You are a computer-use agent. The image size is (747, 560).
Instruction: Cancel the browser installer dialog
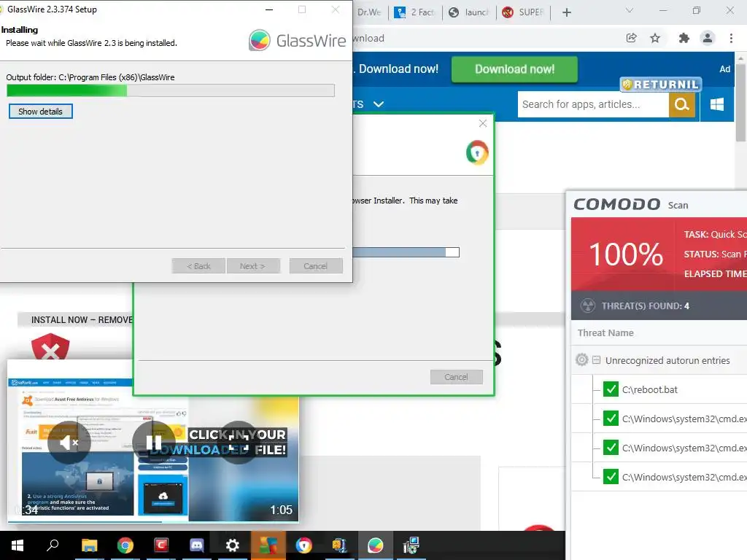456,377
